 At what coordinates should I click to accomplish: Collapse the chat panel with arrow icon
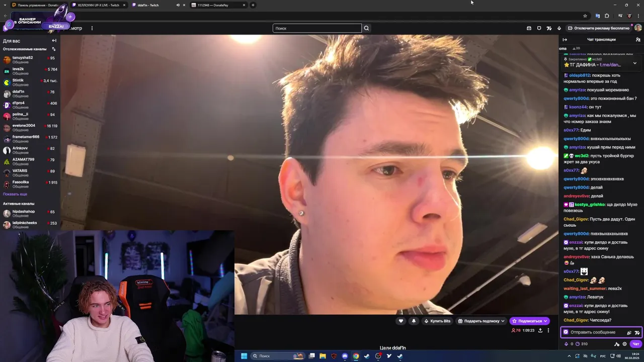click(x=565, y=40)
